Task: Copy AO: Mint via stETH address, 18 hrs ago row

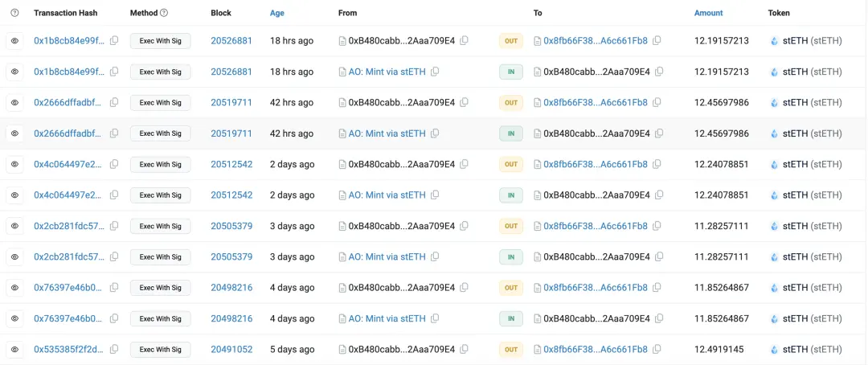Action: [435, 72]
